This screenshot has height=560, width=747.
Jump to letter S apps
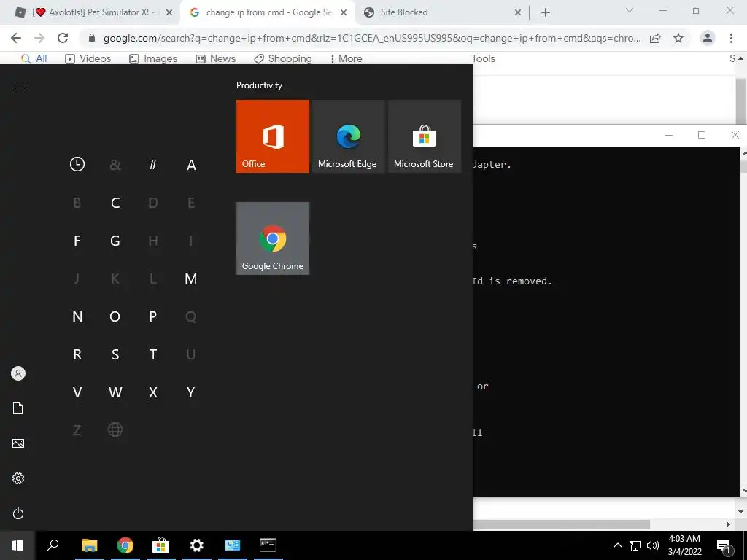click(x=115, y=354)
